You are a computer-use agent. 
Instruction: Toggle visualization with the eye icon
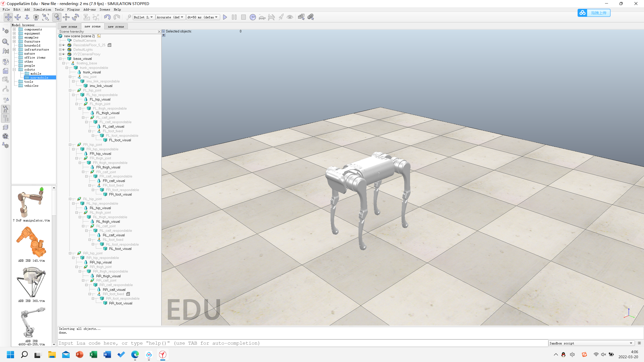pyautogui.click(x=290, y=17)
